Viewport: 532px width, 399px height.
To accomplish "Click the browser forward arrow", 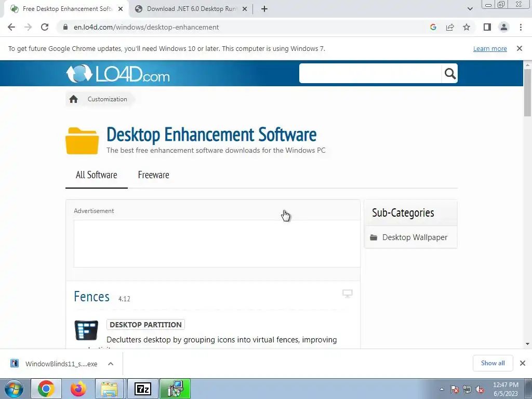I will coord(28,27).
